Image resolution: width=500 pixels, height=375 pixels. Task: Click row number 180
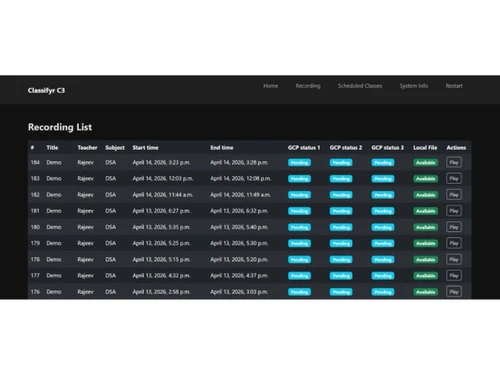click(x=35, y=227)
